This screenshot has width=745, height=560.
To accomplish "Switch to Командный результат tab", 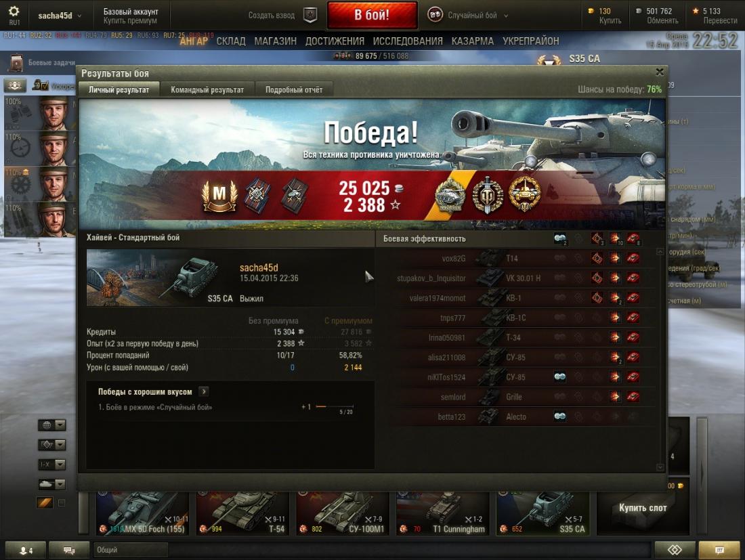I will point(207,90).
